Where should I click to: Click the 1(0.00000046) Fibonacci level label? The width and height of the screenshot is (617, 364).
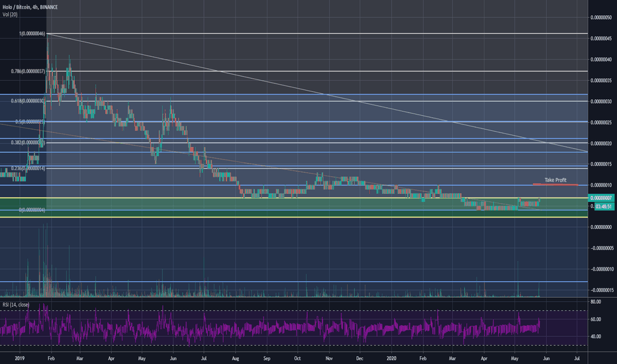(32, 34)
